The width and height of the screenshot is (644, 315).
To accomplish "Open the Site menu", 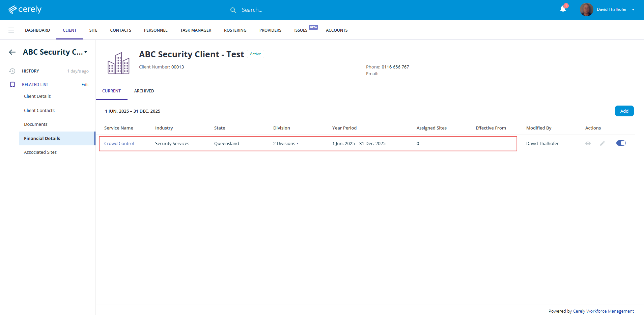I will coord(93,30).
